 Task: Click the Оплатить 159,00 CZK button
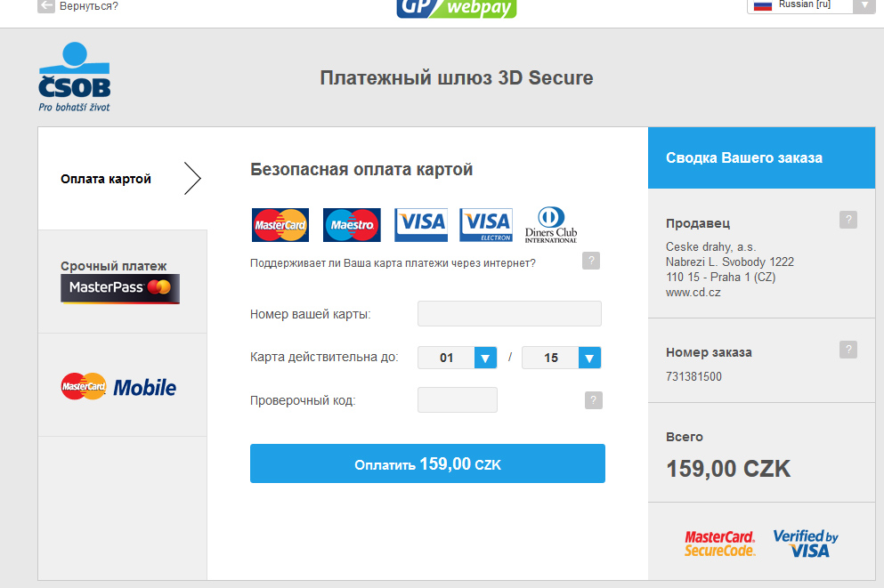coord(427,463)
